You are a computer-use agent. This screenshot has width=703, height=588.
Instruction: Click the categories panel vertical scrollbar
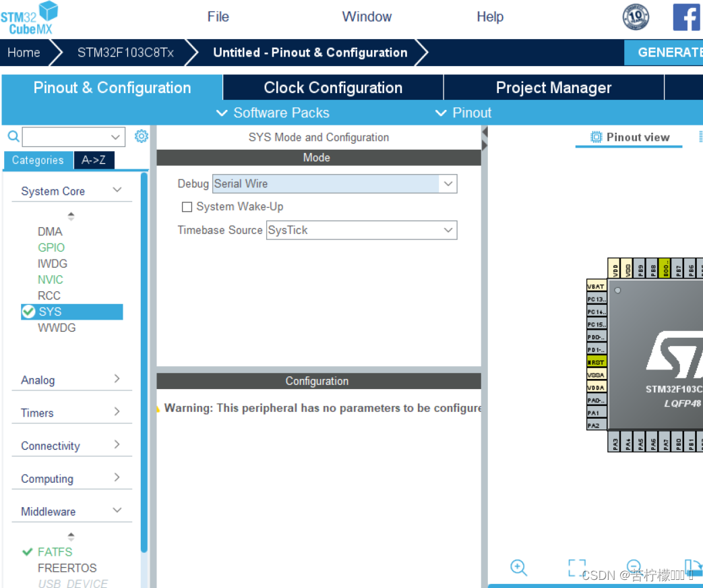click(144, 362)
